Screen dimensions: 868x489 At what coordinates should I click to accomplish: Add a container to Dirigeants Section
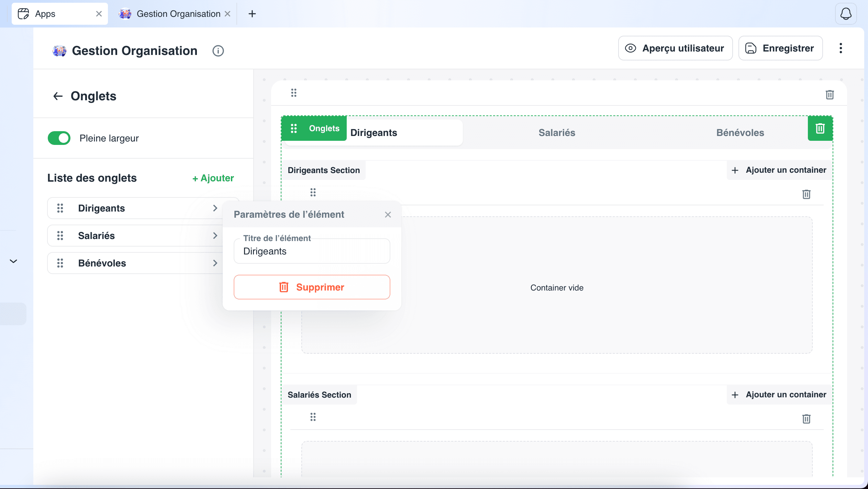pyautogui.click(x=779, y=170)
